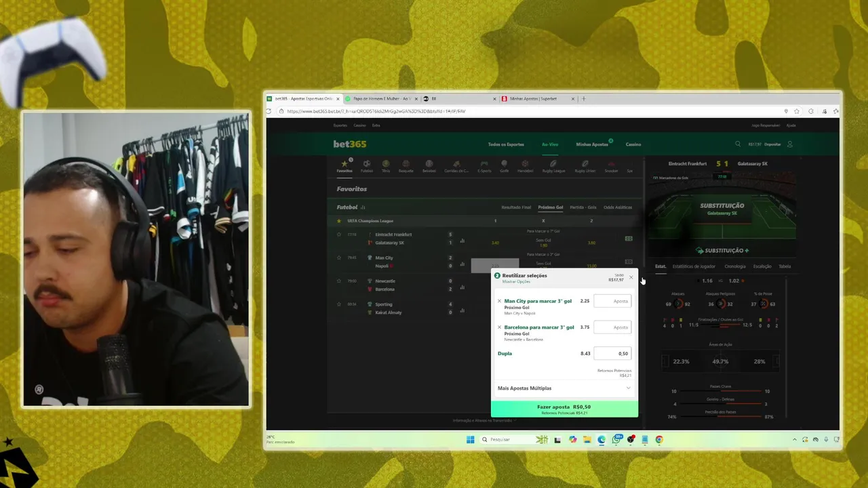Open the Estat. tab in match panel
This screenshot has height=488, width=868.
pos(660,266)
